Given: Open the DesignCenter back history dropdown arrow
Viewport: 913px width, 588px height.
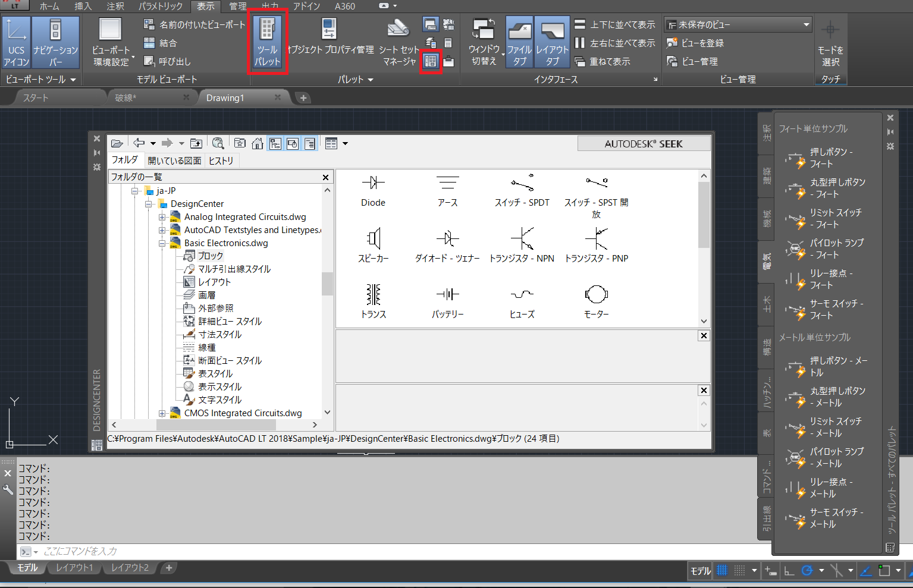Looking at the screenshot, I should pyautogui.click(x=153, y=143).
